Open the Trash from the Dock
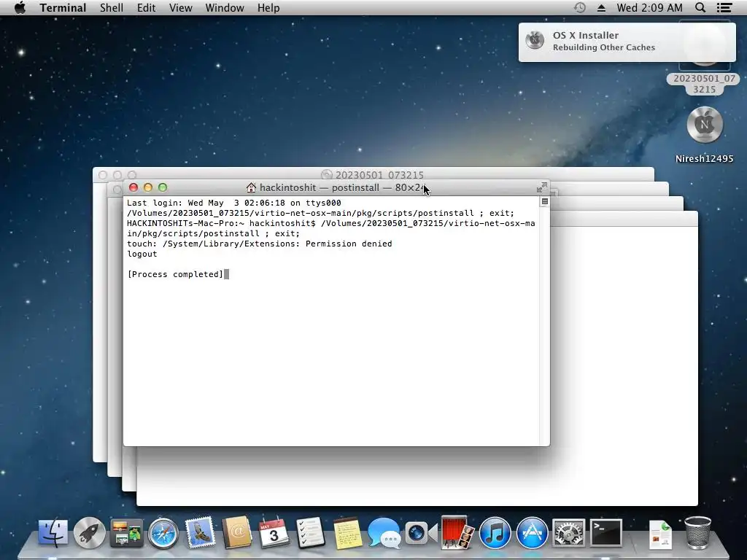 pos(698,532)
